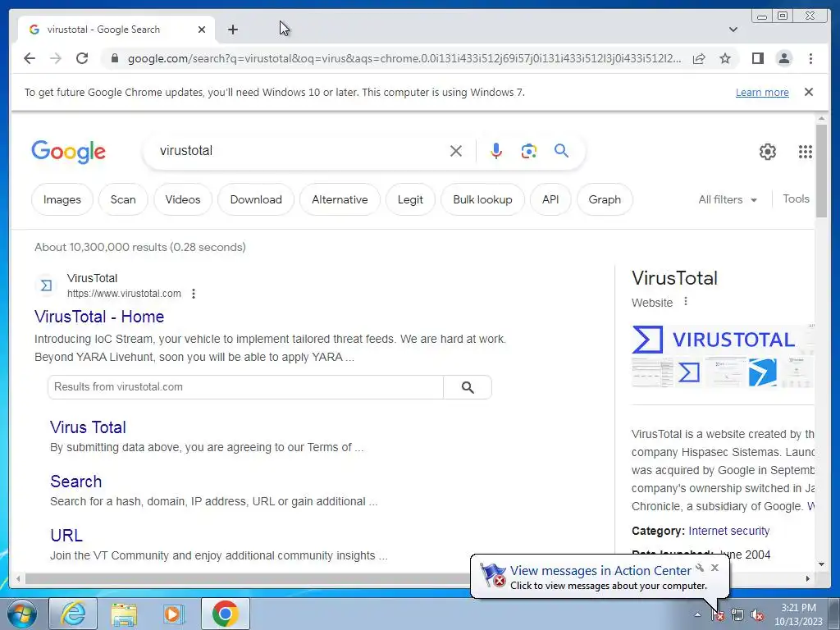Dismiss the Windows 7 update notice
The height and width of the screenshot is (630, 840).
coord(809,92)
